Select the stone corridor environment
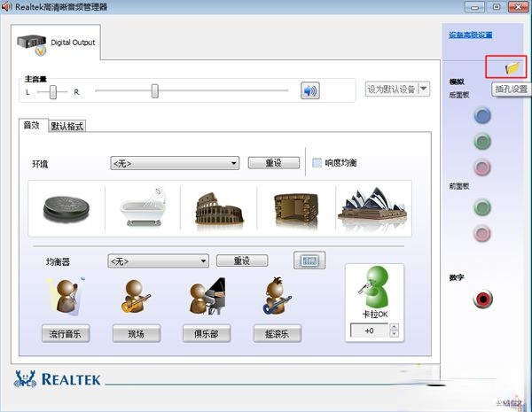 pyautogui.click(x=296, y=209)
